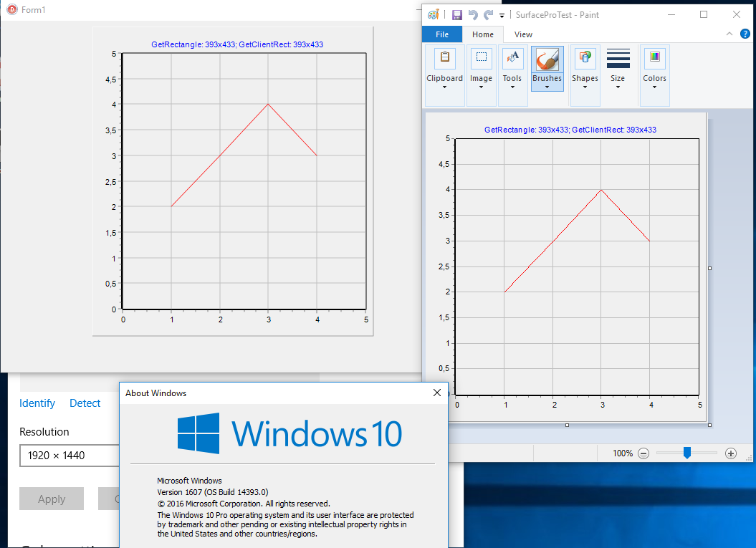Expand the Brushes dropdown arrow
The height and width of the screenshot is (548, 756).
click(547, 87)
